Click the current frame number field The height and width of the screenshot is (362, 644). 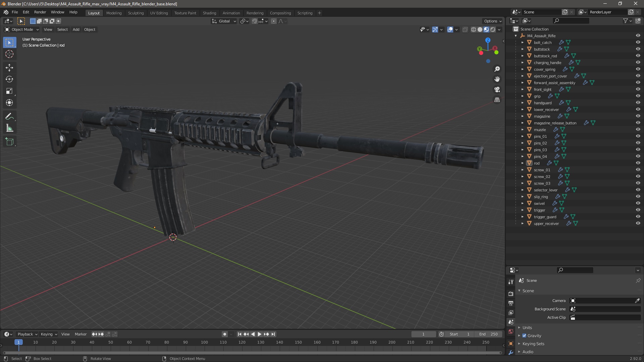[x=423, y=334]
